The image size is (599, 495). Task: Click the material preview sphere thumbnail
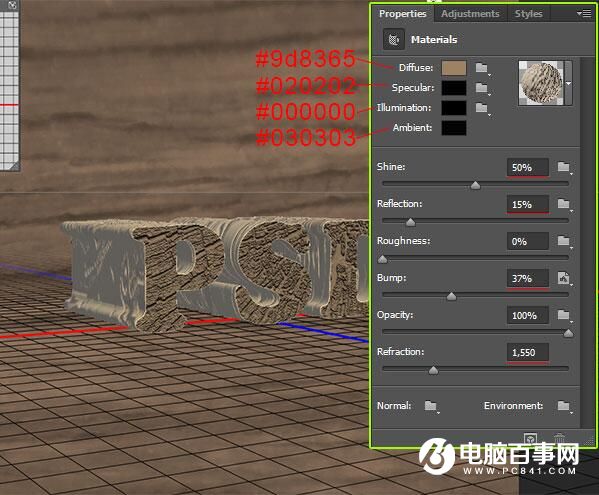(541, 83)
